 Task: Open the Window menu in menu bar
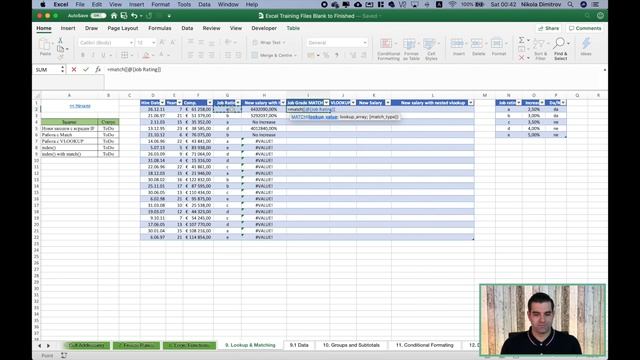pos(228,4)
